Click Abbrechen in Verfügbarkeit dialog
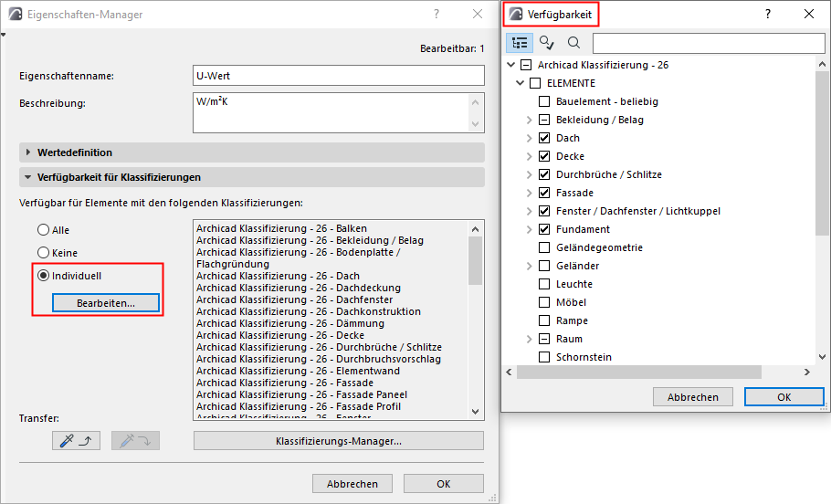The image size is (831, 504). click(x=693, y=397)
